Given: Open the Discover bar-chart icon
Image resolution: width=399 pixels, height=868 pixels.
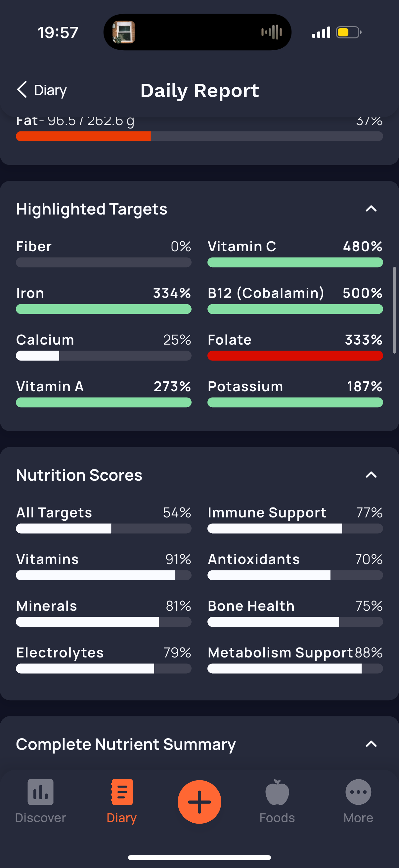Looking at the screenshot, I should (40, 792).
